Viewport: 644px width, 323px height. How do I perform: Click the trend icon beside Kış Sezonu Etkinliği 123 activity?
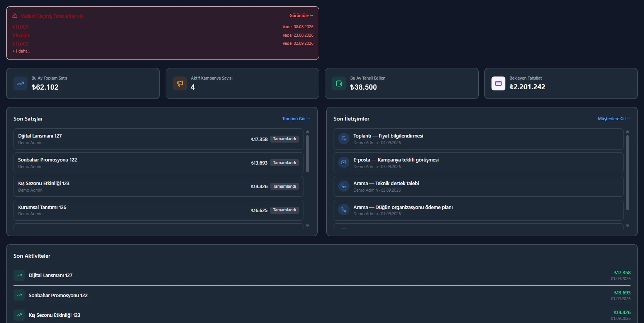coord(19,315)
